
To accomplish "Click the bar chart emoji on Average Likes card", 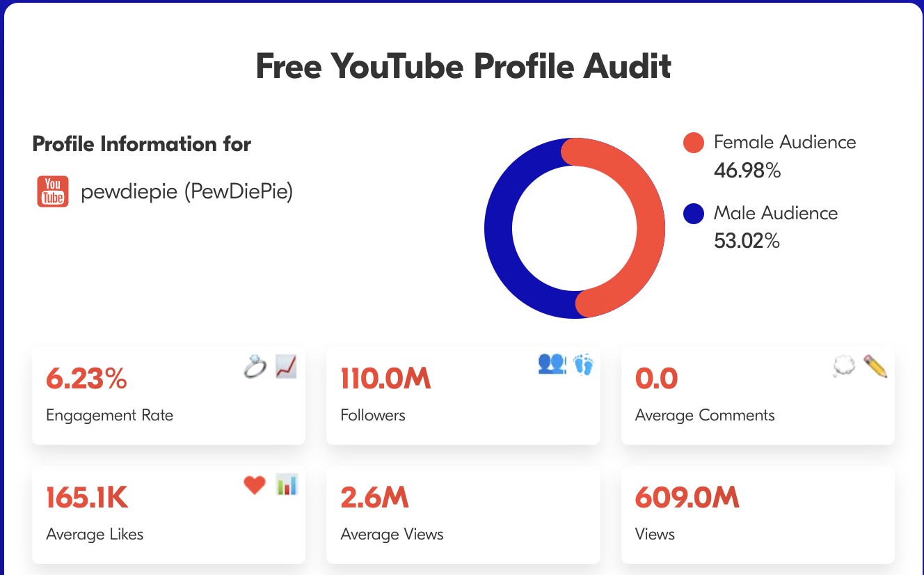I will pos(287,485).
